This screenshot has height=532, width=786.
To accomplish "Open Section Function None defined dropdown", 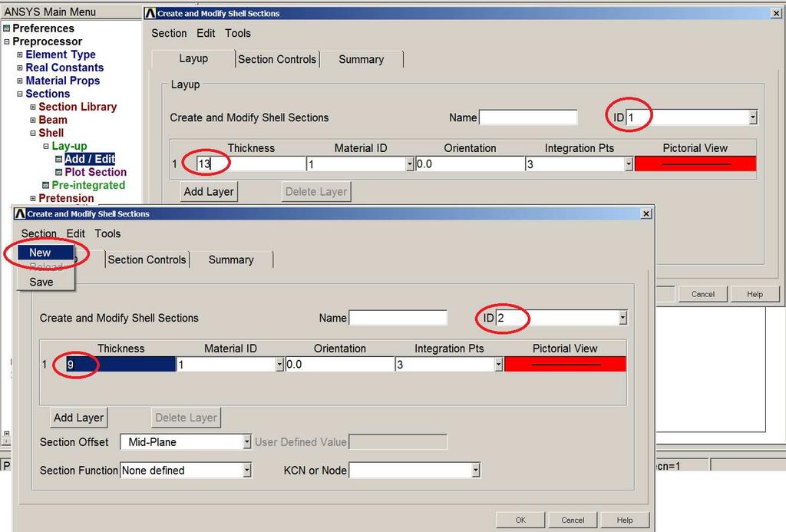I will coord(246,471).
